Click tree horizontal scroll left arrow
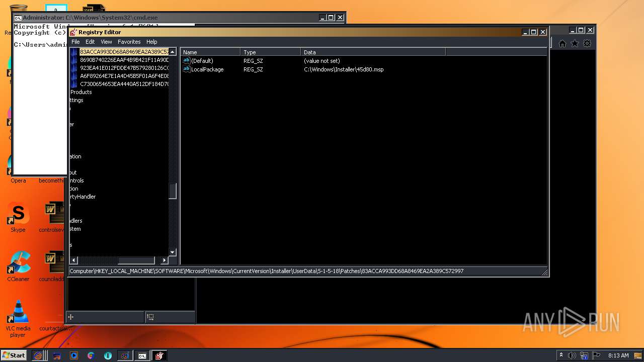The width and height of the screenshot is (644, 362). [x=74, y=260]
